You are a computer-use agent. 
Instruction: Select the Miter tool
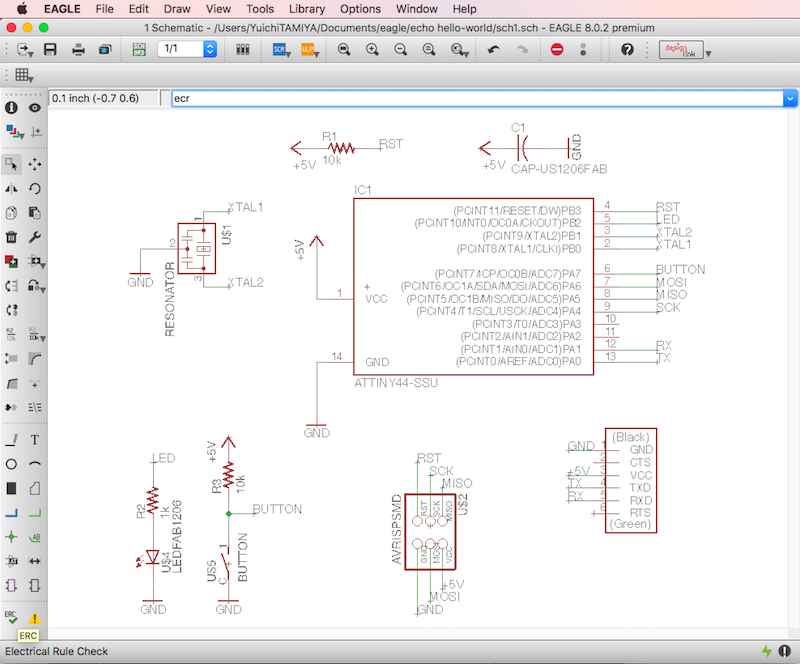coord(35,359)
